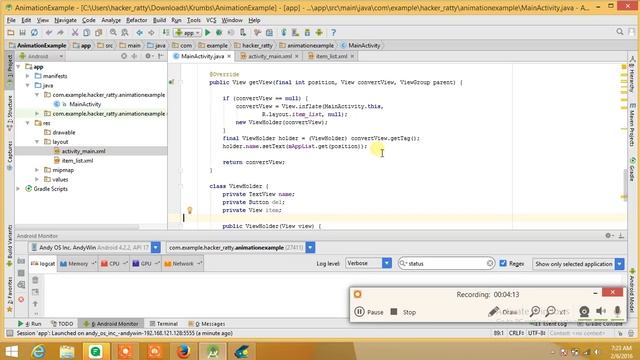This screenshot has height=360, width=640.
Task: Select item_list.xml in the project tree
Action: click(x=77, y=160)
